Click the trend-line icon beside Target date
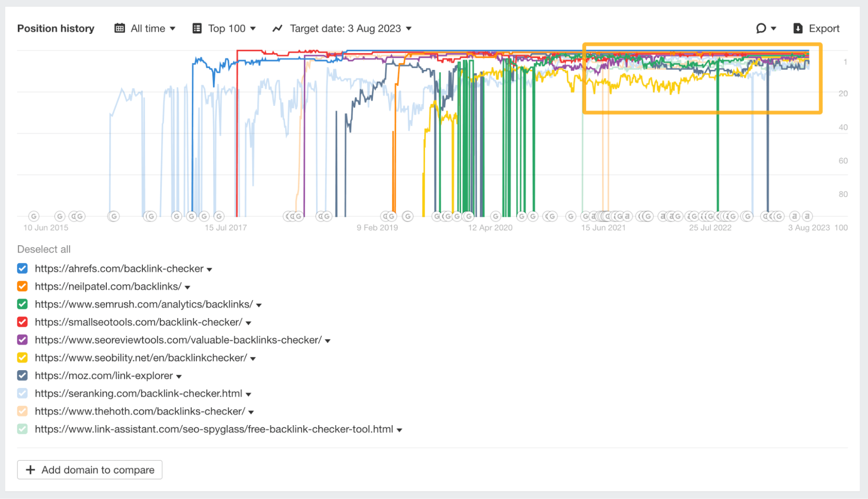This screenshot has height=499, width=868. tap(277, 28)
